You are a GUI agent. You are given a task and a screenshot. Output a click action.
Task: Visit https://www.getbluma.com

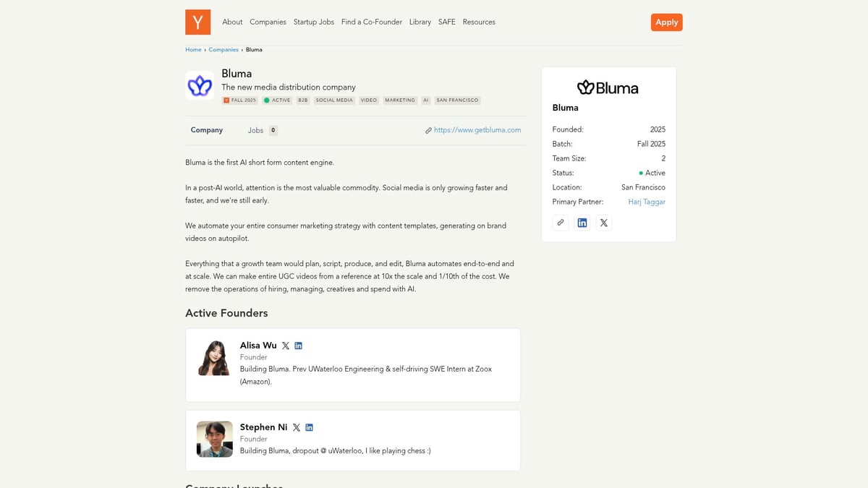[477, 130]
